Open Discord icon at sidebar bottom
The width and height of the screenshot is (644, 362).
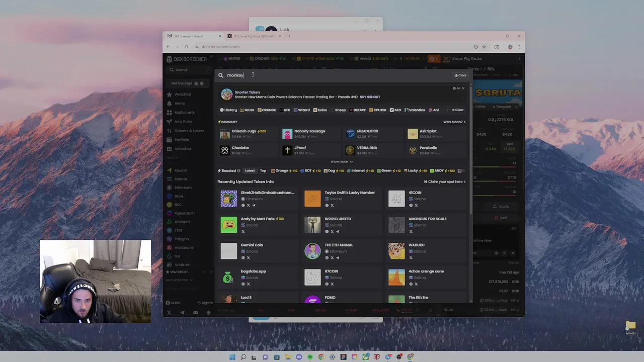195,313
